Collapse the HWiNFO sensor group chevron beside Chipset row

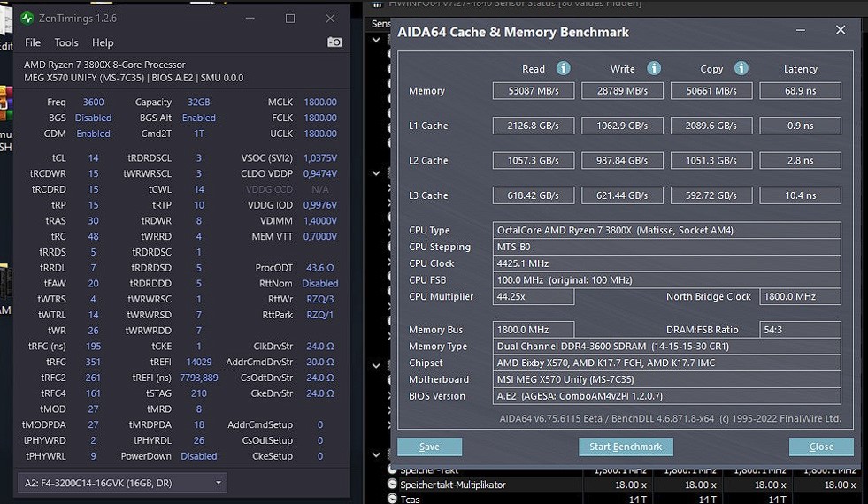pos(376,366)
